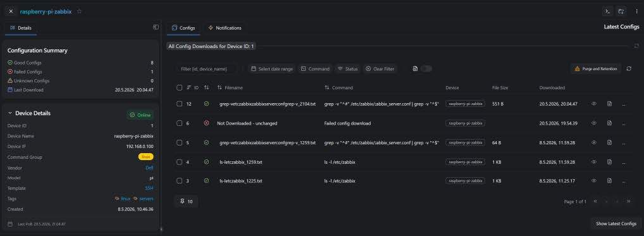644x236 pixels.
Task: Sort by the Command column
Action: pyautogui.click(x=338, y=87)
